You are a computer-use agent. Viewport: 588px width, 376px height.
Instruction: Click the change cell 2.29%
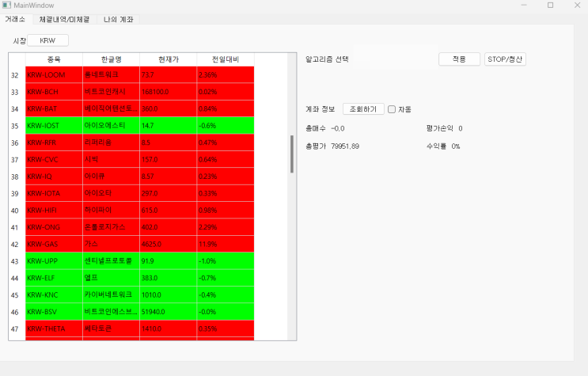tap(226, 227)
